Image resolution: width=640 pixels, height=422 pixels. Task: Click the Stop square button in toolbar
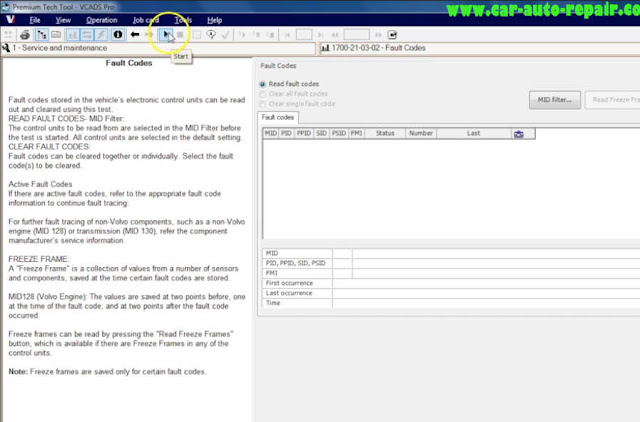tap(180, 35)
